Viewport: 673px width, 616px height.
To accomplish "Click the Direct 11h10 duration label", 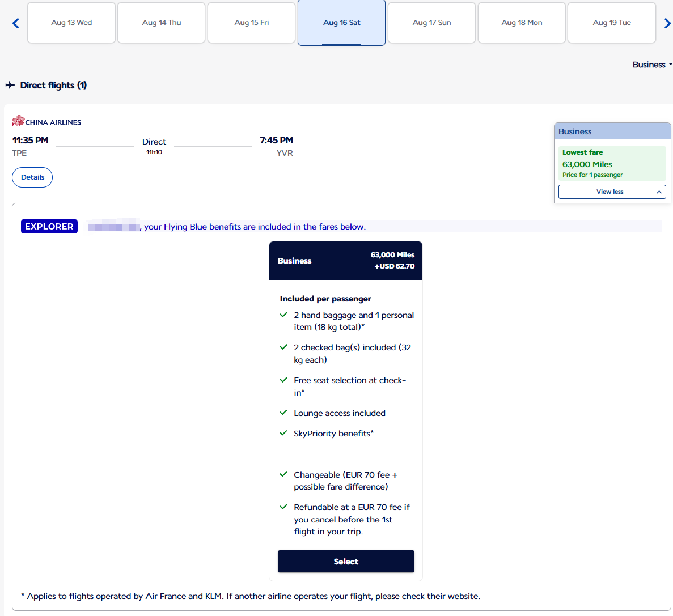I will 154,146.
